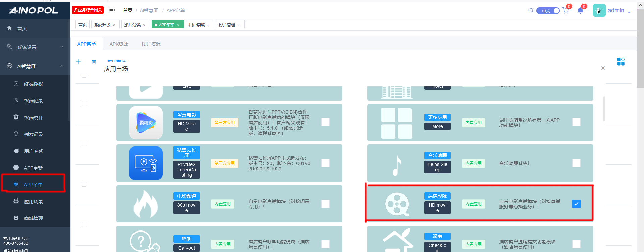Uncheck the 高清影院 HD movie checkbox
Viewport: 644px width, 252px height.
click(x=576, y=204)
